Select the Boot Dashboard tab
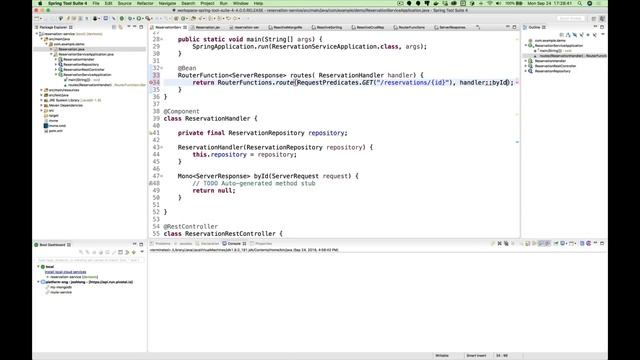Viewport: 640px width, 360px height. click(52, 245)
